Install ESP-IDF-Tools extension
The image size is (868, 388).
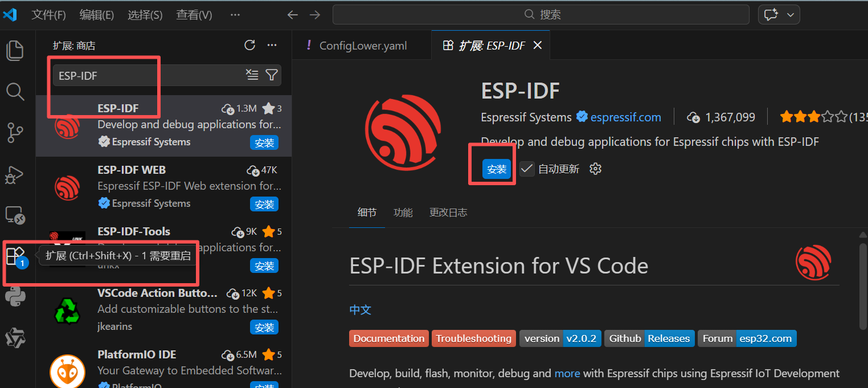264,266
